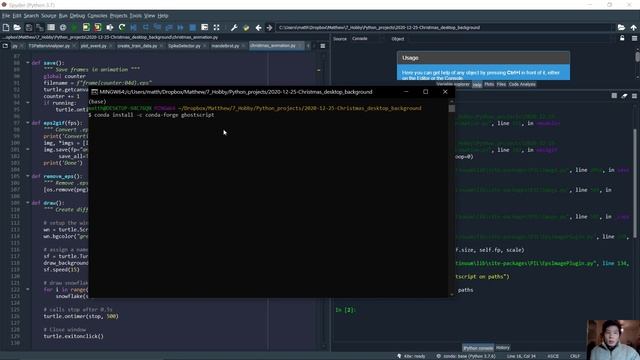Image resolution: width=640 pixels, height=360 pixels.
Task: Click the @ symbol toolbar icon
Action: [x=63, y=27]
